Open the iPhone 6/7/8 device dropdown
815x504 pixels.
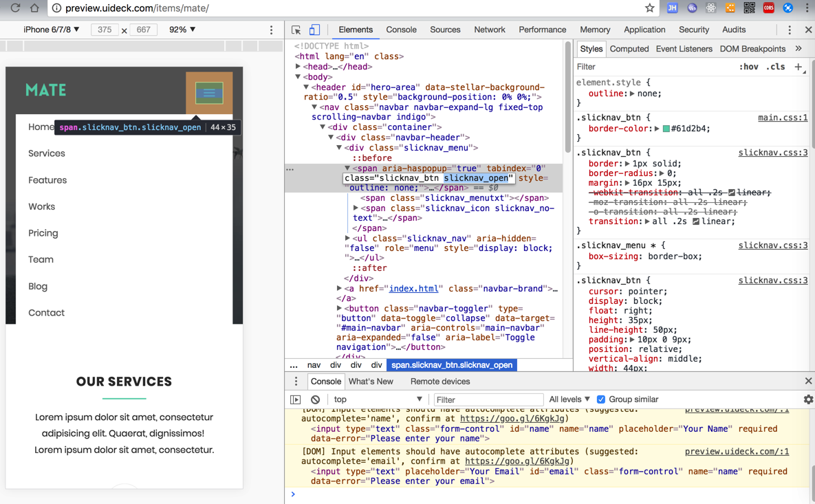52,30
